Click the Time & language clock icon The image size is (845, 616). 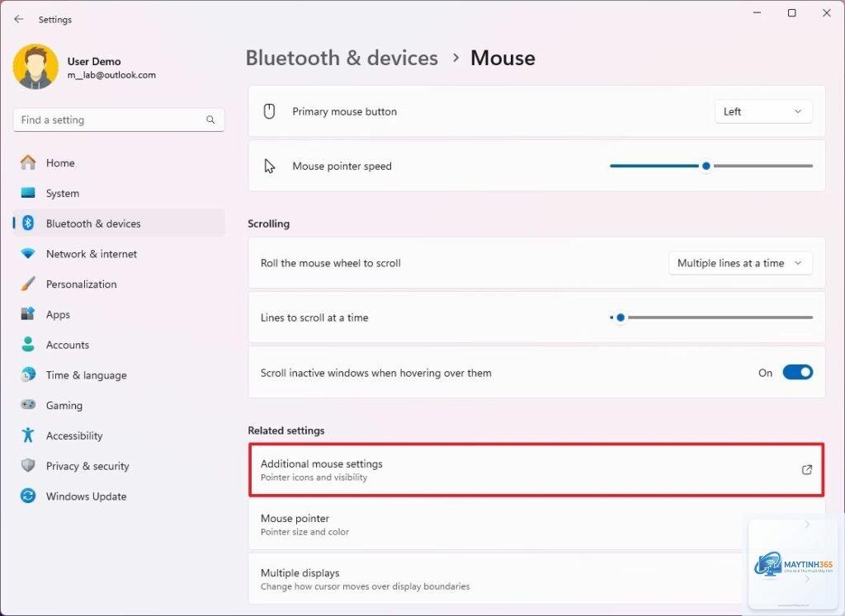tap(28, 374)
